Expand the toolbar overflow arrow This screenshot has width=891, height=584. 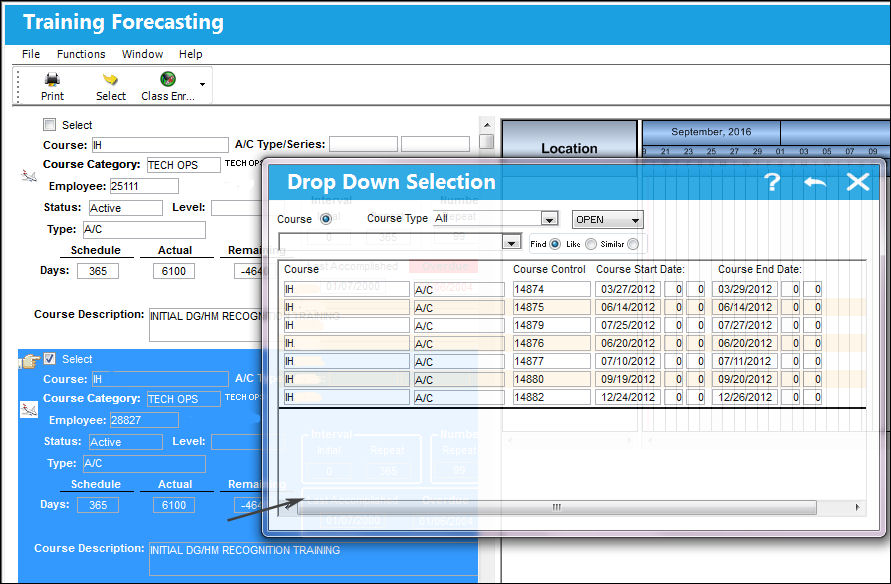point(202,85)
